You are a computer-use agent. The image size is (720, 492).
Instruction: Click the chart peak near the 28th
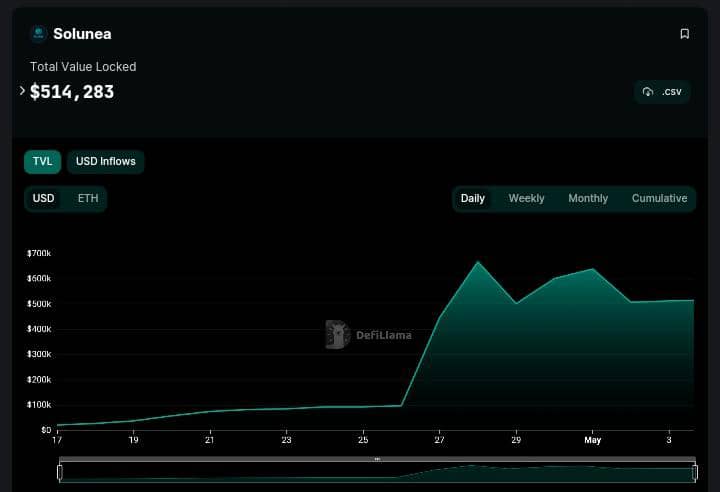(x=478, y=262)
